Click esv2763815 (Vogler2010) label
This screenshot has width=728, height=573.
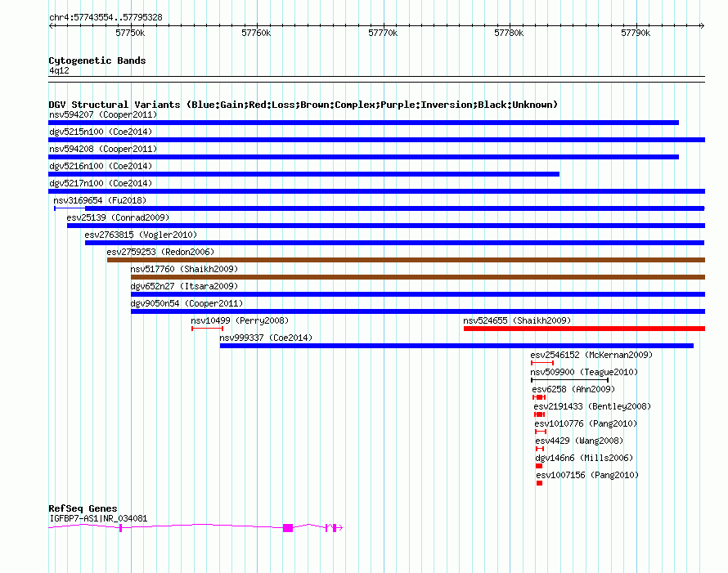pos(141,235)
